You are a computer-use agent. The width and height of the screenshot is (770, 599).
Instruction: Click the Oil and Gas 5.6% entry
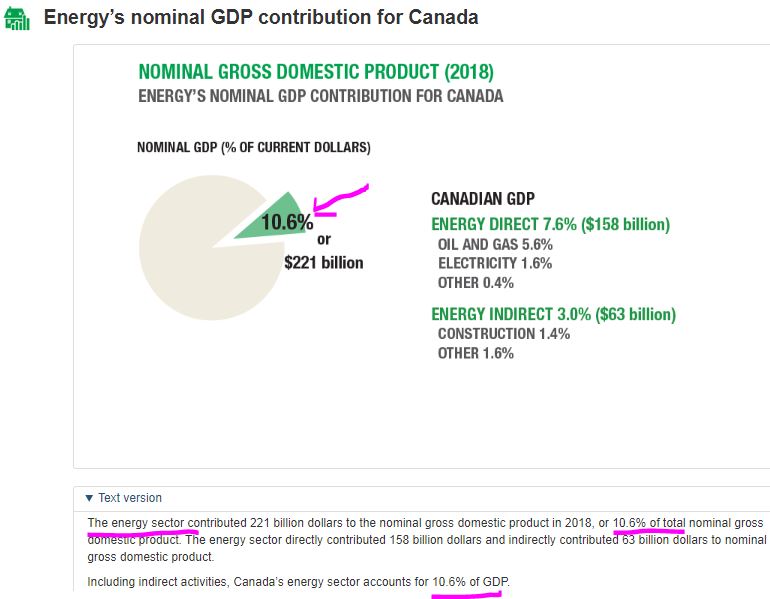tap(495, 244)
